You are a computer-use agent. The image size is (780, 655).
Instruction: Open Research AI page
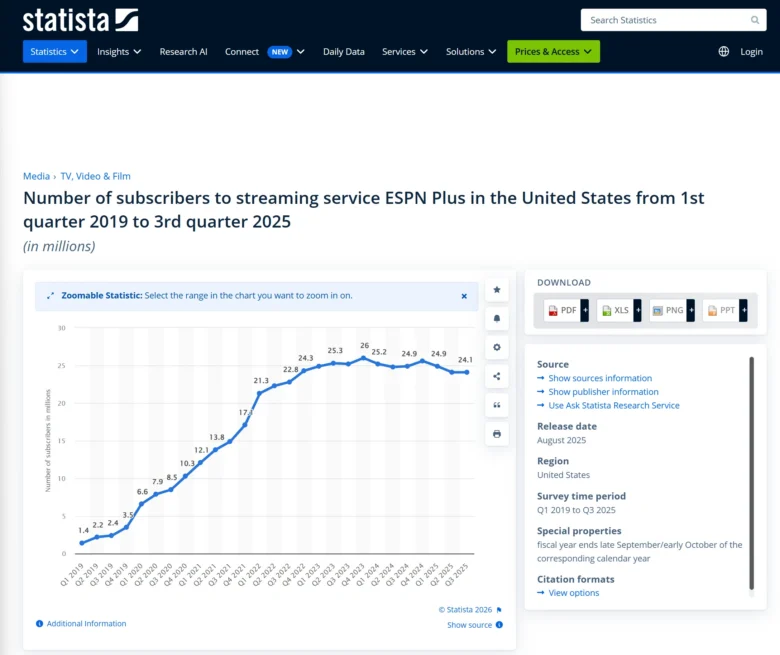click(183, 51)
